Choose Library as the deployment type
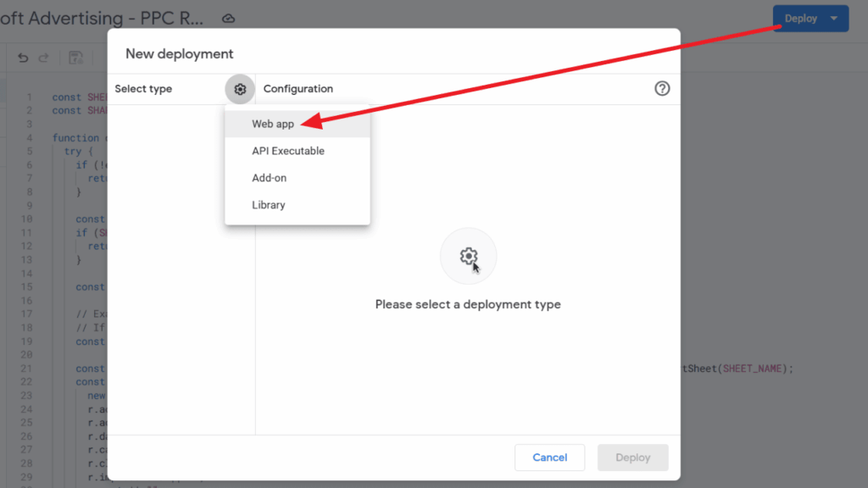868x488 pixels. pos(268,204)
